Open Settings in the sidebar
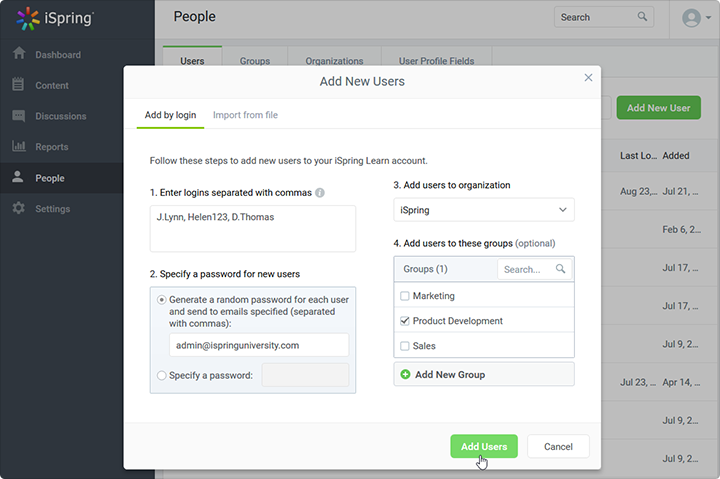The image size is (720, 479). pos(53,209)
